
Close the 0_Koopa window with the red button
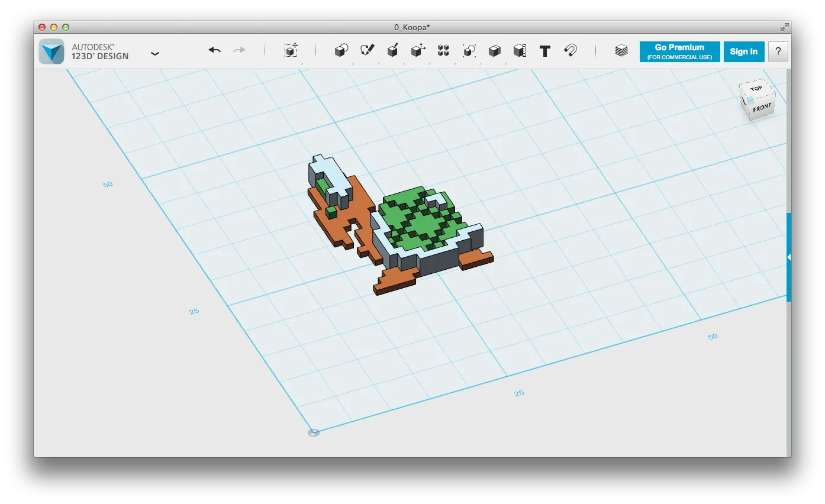(x=42, y=27)
